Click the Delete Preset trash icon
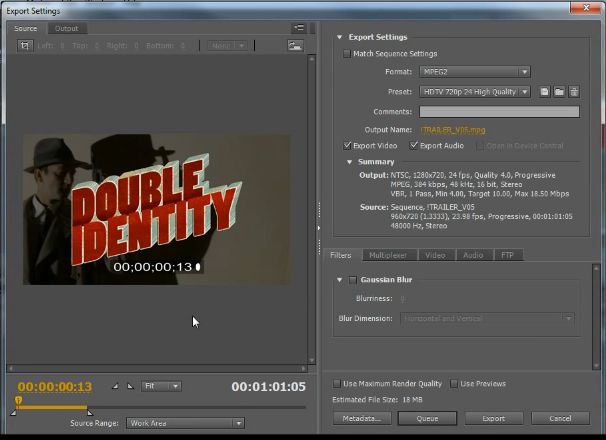The image size is (606, 440). click(574, 92)
